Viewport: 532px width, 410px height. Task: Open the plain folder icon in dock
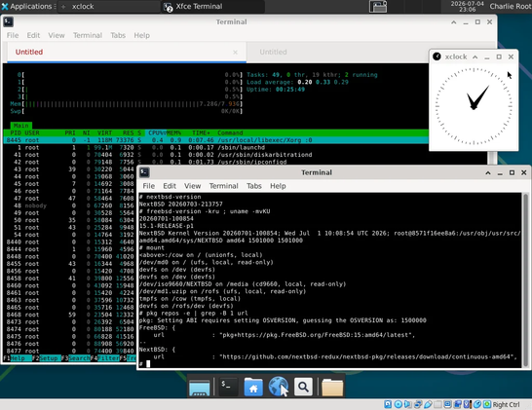click(x=332, y=387)
